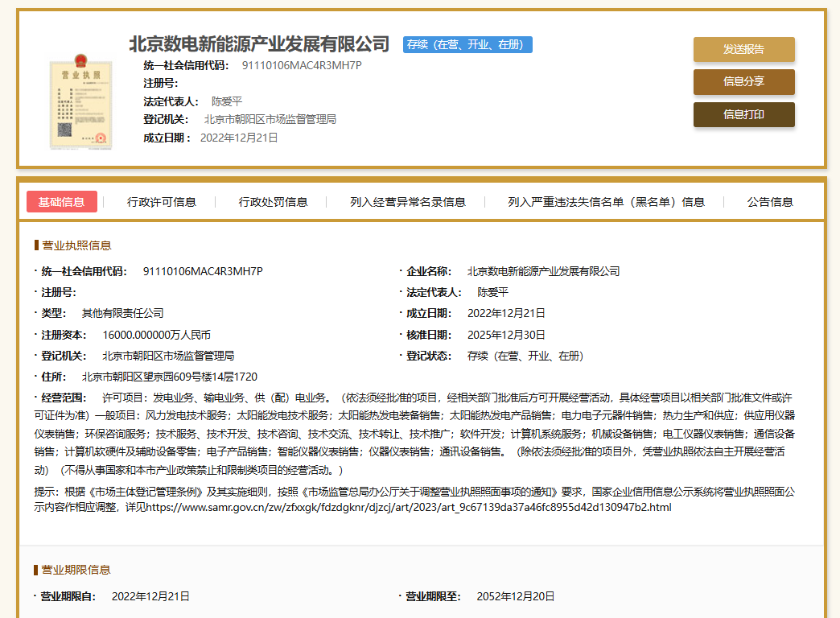Switch to the 行政许可信息 tab

(x=162, y=202)
